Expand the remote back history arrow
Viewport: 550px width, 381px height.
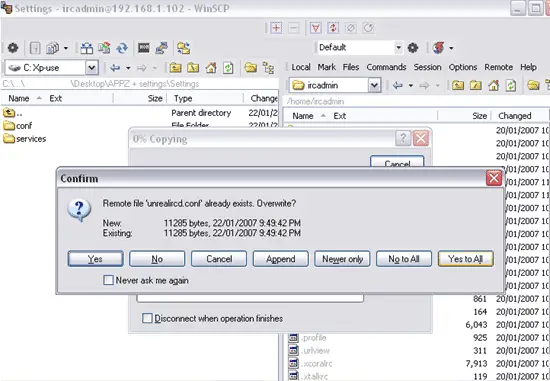tap(411, 86)
